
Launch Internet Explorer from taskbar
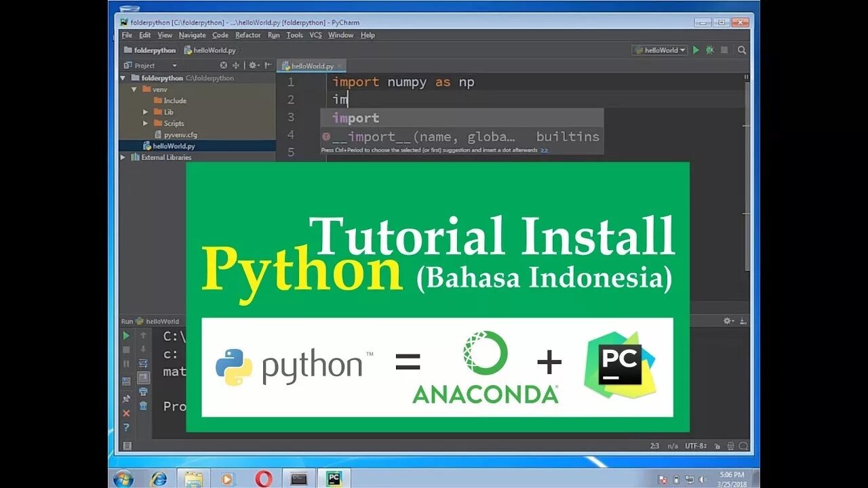[x=159, y=479]
